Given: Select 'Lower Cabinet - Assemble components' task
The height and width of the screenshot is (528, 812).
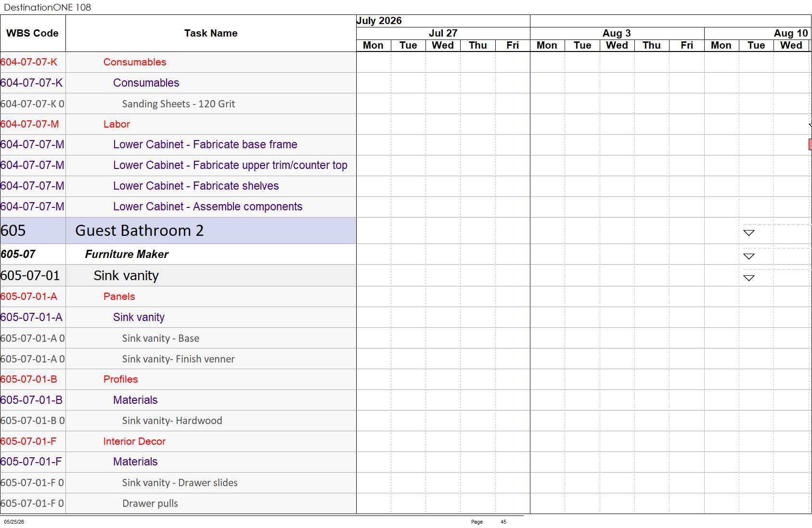Looking at the screenshot, I should [x=207, y=206].
